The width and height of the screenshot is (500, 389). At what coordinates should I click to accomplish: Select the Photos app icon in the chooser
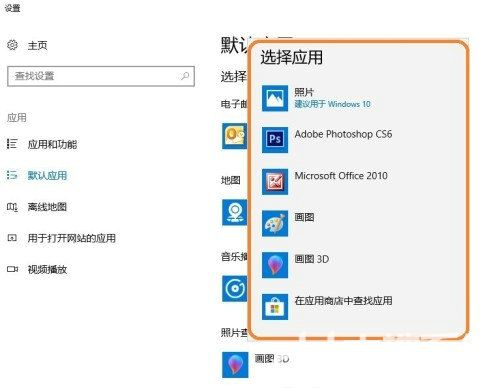tap(275, 98)
